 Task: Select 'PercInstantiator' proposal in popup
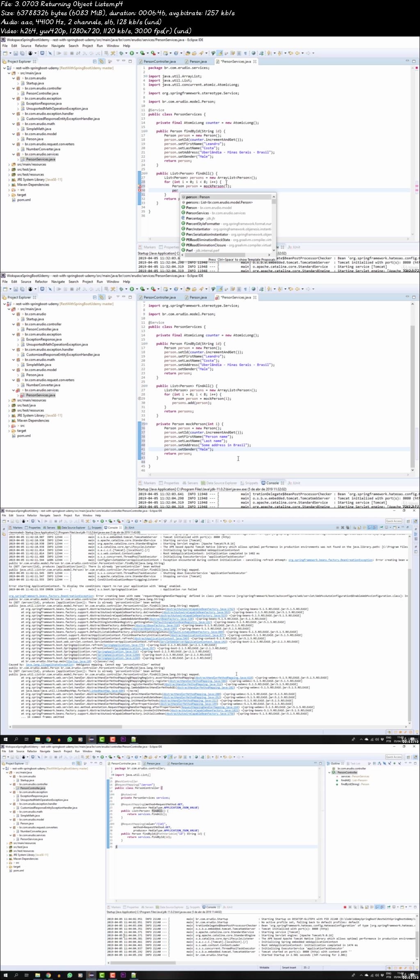[x=226, y=229]
